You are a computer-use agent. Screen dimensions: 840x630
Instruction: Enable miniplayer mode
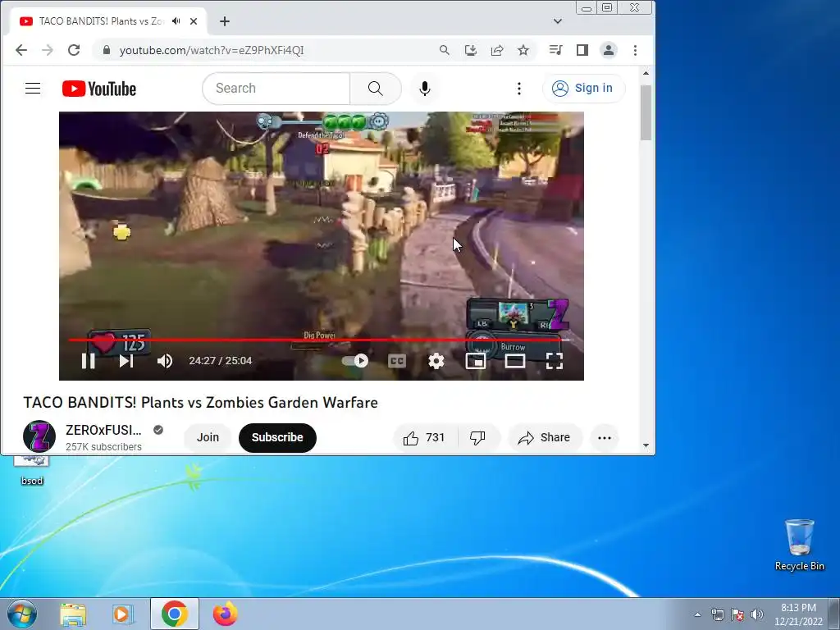(x=476, y=361)
